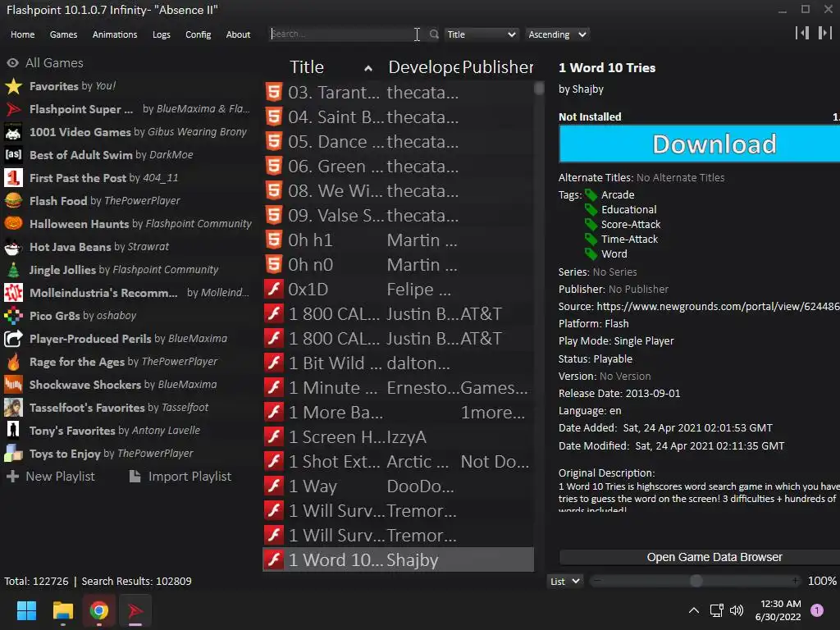Sort by the Title column header
Viewport: 840px width, 630px height.
(331, 67)
